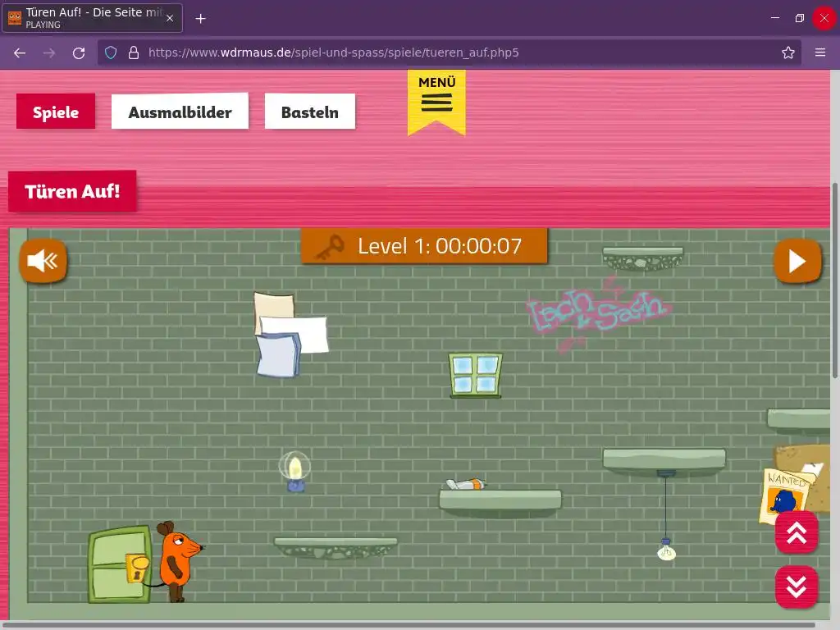Click the red scroll-up double chevron button
Image resolution: width=840 pixels, height=630 pixels.
pyautogui.click(x=797, y=532)
